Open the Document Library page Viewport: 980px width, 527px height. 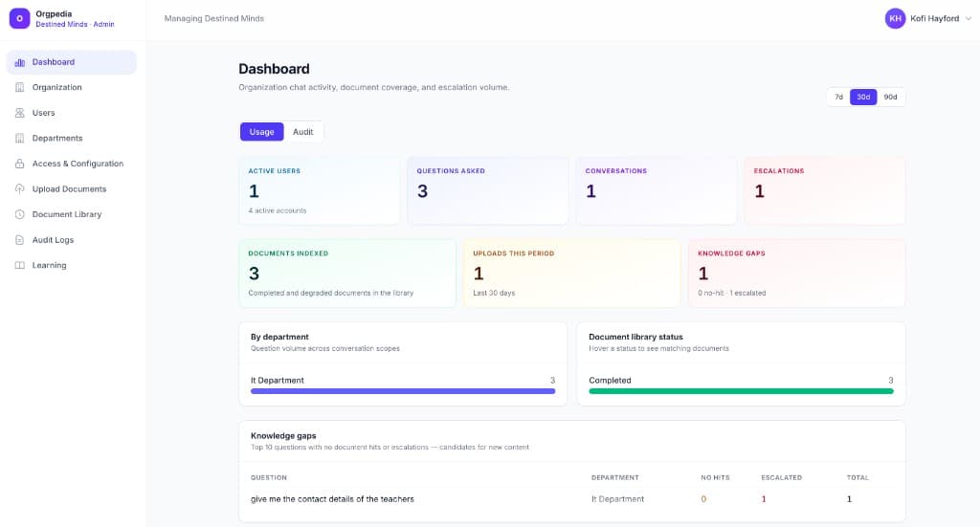71,214
